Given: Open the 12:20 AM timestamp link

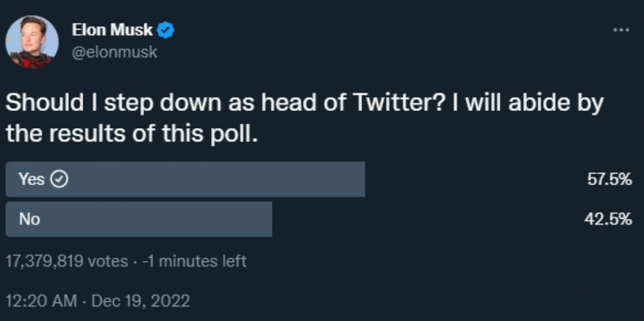Looking at the screenshot, I should [x=41, y=302].
